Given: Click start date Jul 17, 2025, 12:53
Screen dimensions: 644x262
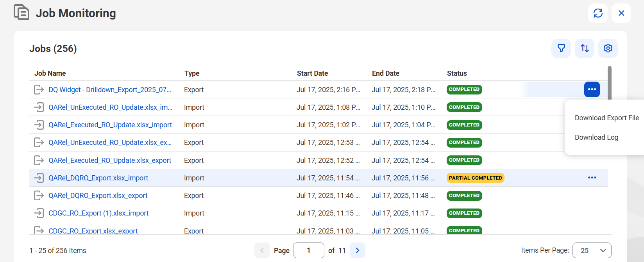Looking at the screenshot, I should (328, 143).
